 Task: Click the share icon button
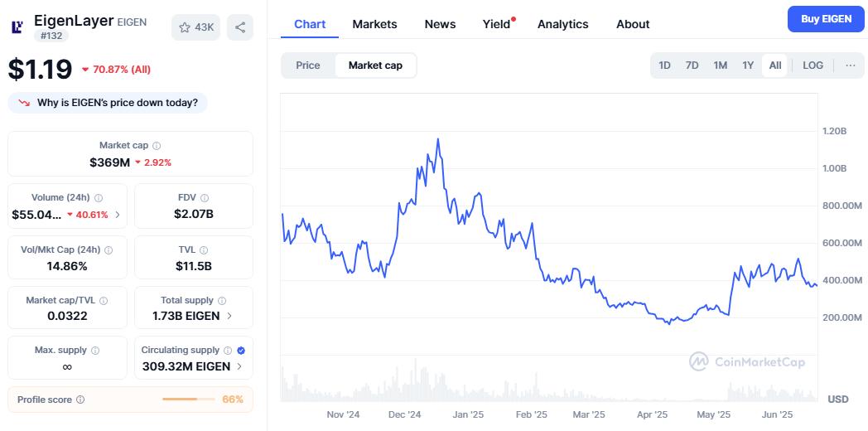[240, 27]
